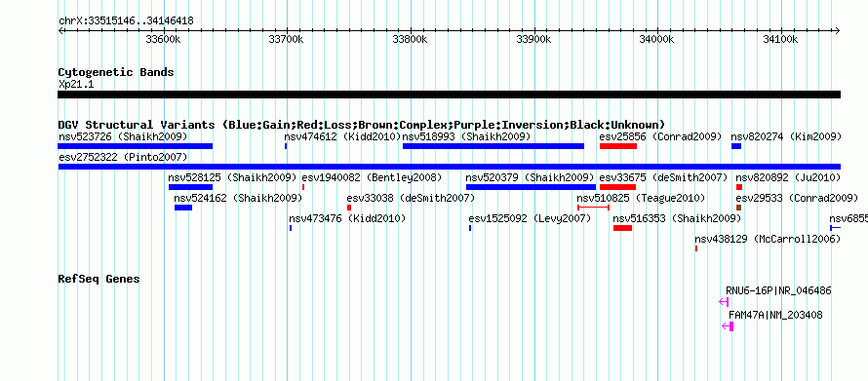Click the Cytogenetic Bands track title
The width and height of the screenshot is (868, 381).
(x=116, y=72)
